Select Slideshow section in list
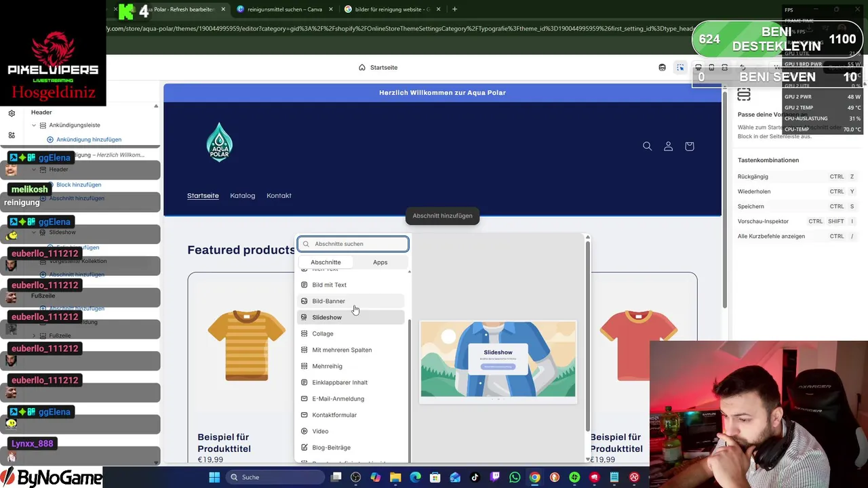Screen dimensions: 868x488 point(351,317)
